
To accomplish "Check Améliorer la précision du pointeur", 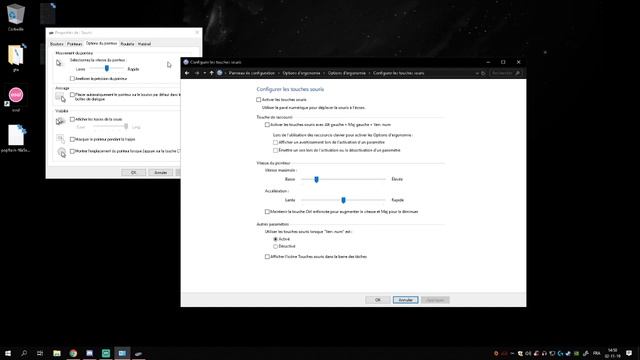I will (72, 78).
